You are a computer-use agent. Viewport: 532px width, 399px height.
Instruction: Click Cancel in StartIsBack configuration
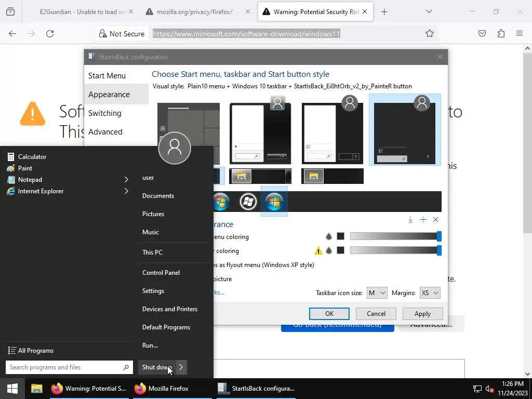376,314
